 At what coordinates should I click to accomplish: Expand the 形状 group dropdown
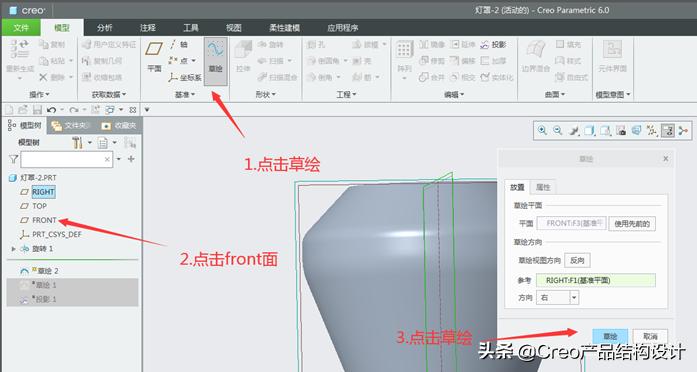pyautogui.click(x=265, y=94)
